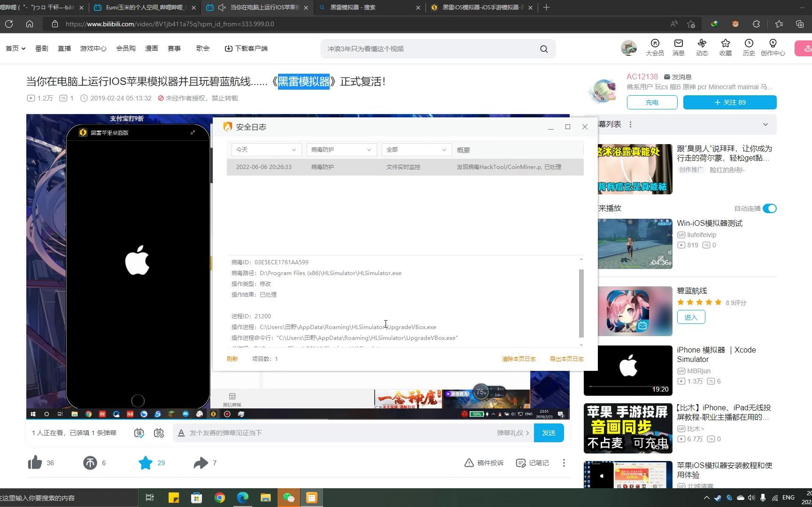Expand the 首页 menu arrow
The width and height of the screenshot is (812, 507).
[x=23, y=48]
